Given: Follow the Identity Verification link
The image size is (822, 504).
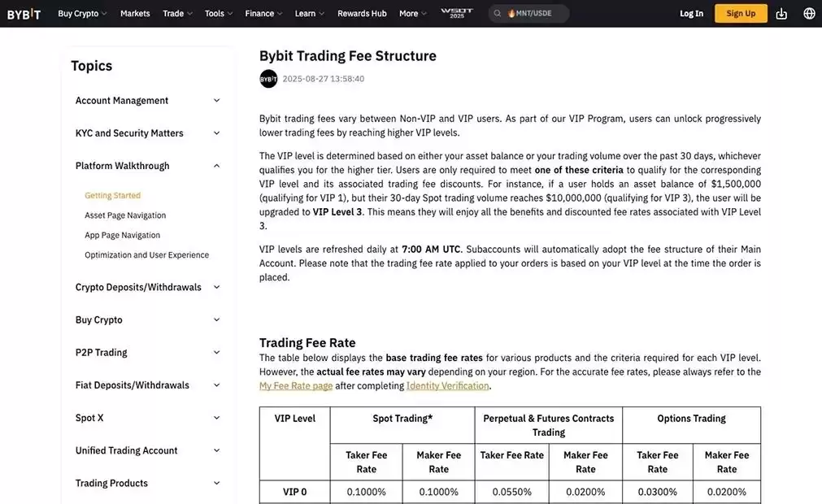Looking at the screenshot, I should tap(447, 386).
